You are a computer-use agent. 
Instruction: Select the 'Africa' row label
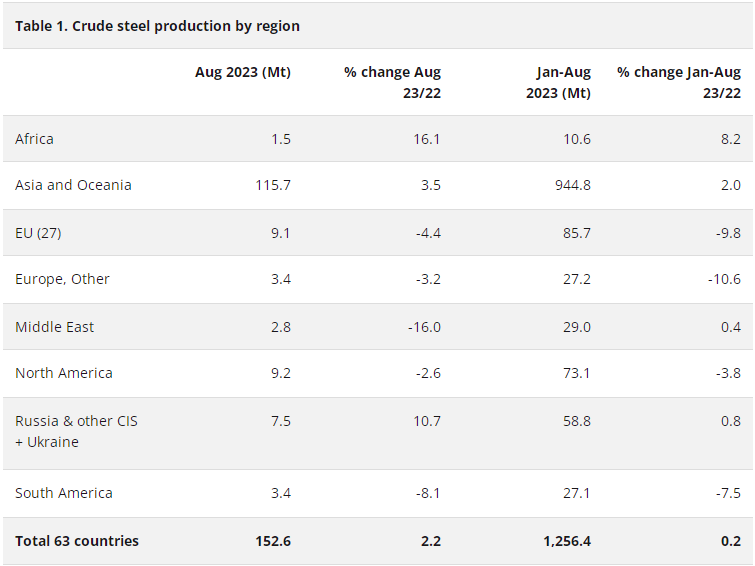click(35, 139)
